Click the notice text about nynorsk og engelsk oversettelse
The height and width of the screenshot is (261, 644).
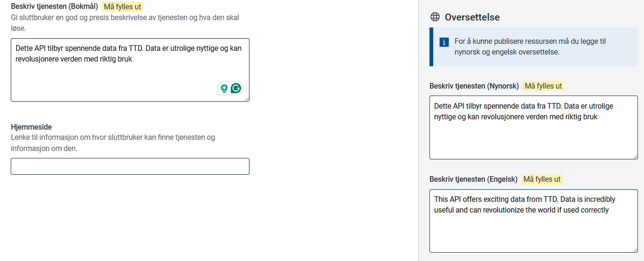click(530, 47)
